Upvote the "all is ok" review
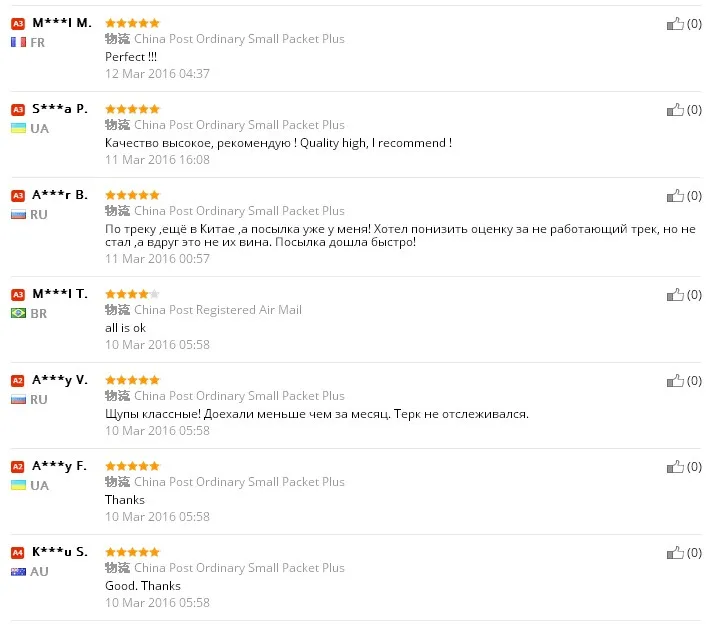 tap(676, 295)
